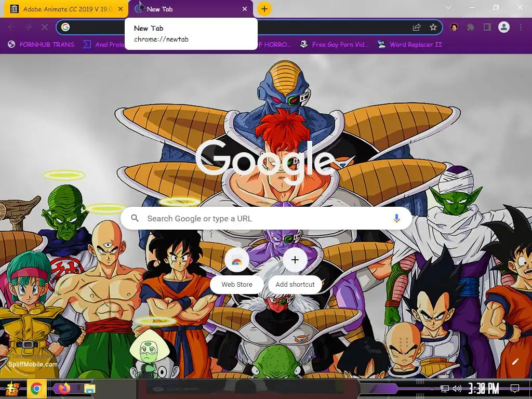
Task: Show hidden system tray icons
Action: point(432,389)
